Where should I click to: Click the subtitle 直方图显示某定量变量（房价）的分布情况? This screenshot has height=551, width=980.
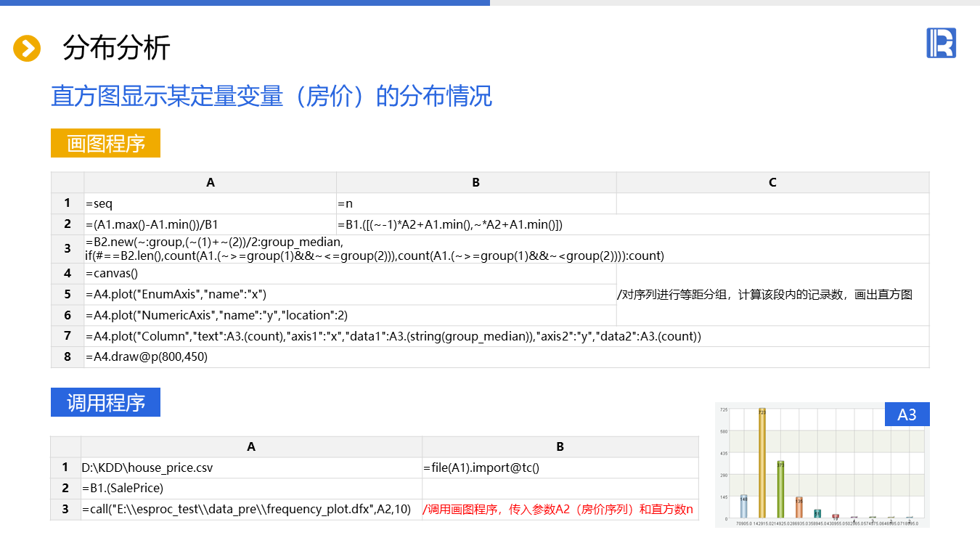(x=271, y=96)
